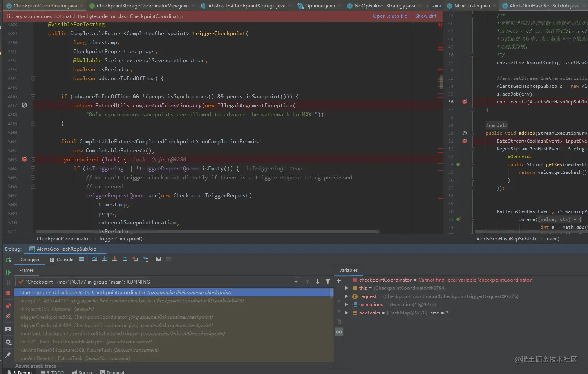The width and height of the screenshot is (588, 374).
Task: Open View Breakpoints red circles icon
Action: 8,306
